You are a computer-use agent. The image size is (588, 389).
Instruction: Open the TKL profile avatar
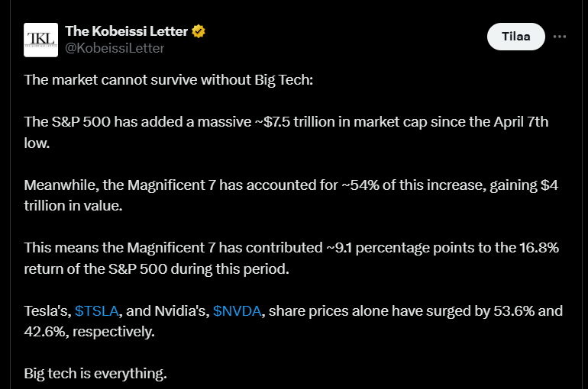click(x=41, y=40)
